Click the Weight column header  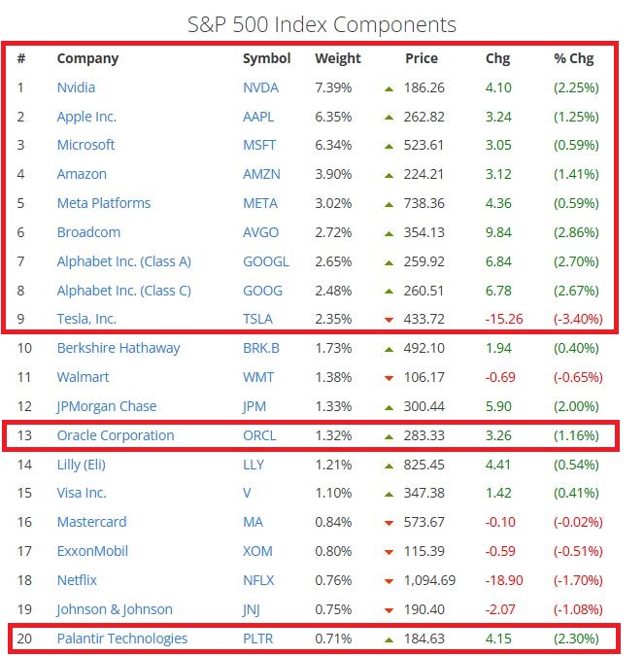click(x=337, y=58)
